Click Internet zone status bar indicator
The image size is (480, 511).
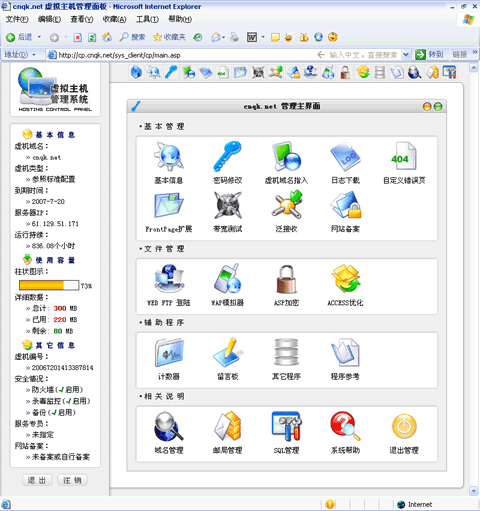click(x=415, y=504)
